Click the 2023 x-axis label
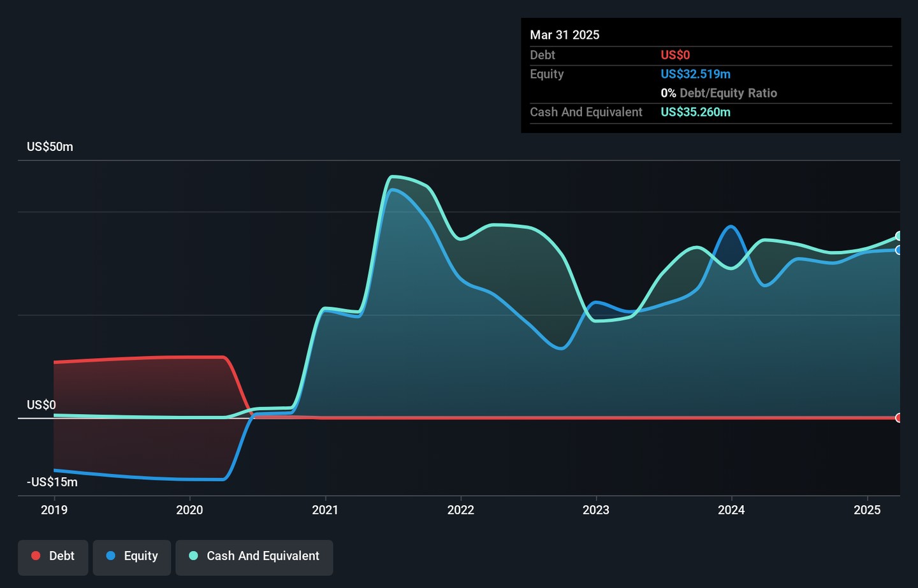 [596, 510]
